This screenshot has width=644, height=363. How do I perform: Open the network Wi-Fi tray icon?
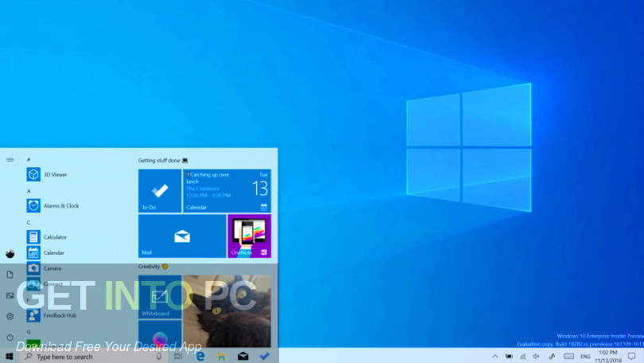tap(523, 357)
